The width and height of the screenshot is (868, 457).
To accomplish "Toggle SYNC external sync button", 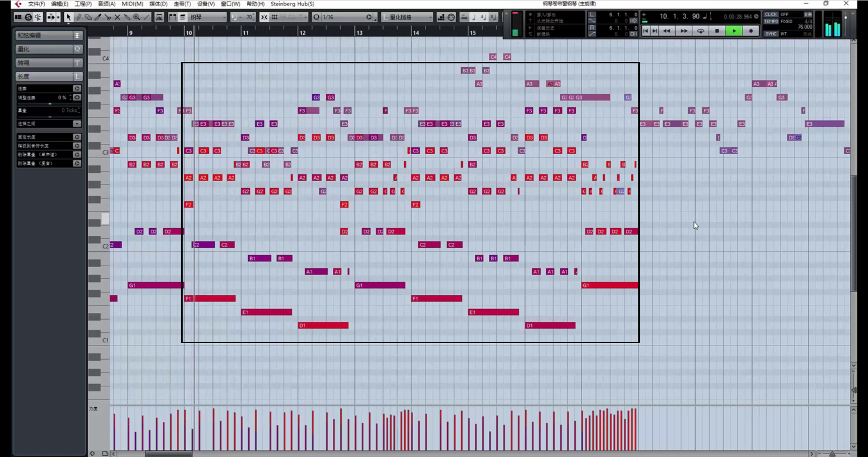I will (771, 33).
